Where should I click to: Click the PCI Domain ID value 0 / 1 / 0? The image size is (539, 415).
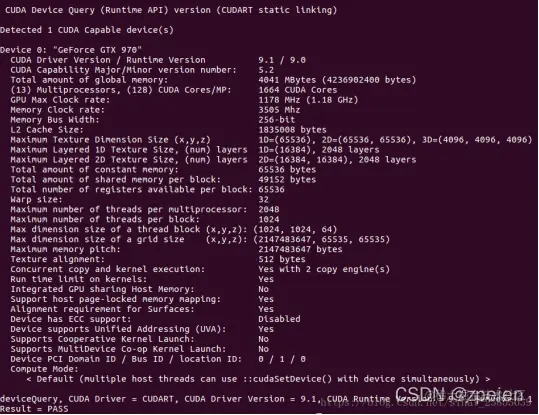(x=282, y=359)
